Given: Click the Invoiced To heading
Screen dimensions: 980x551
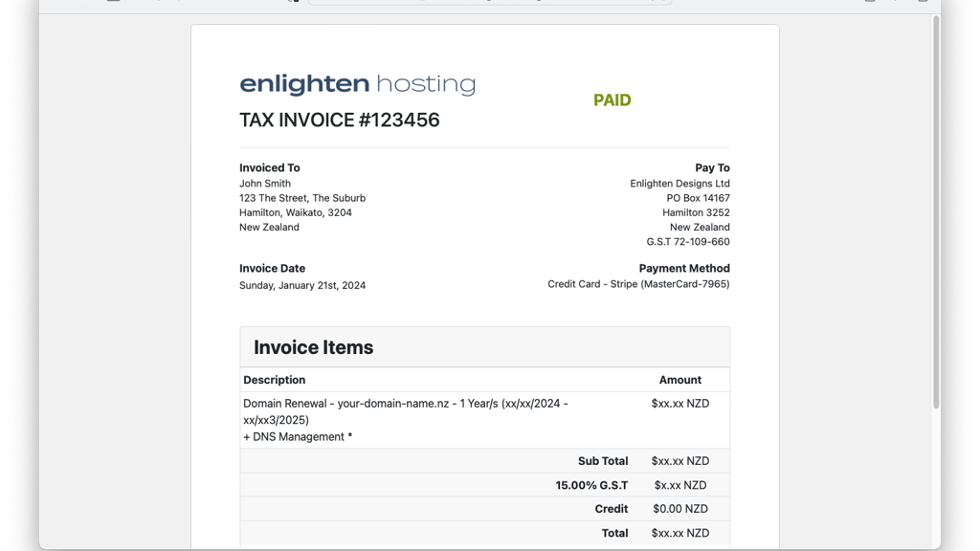Looking at the screenshot, I should [x=269, y=167].
